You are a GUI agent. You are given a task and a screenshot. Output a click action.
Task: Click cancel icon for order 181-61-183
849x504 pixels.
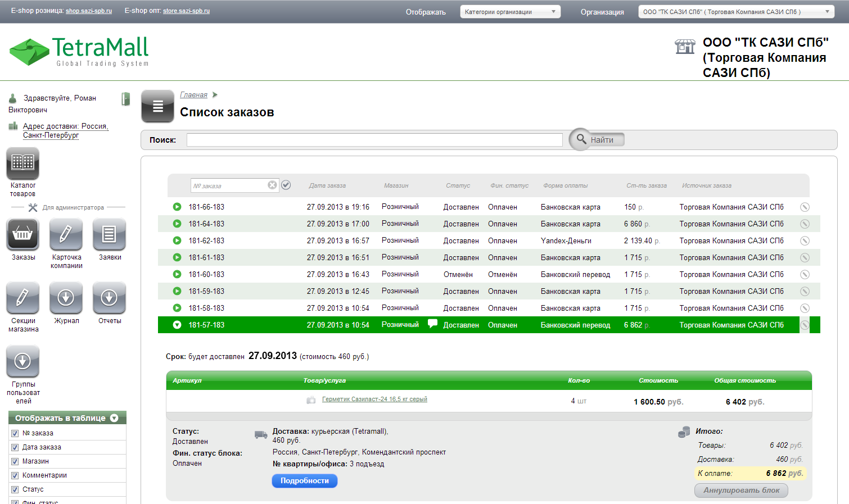[x=805, y=257]
